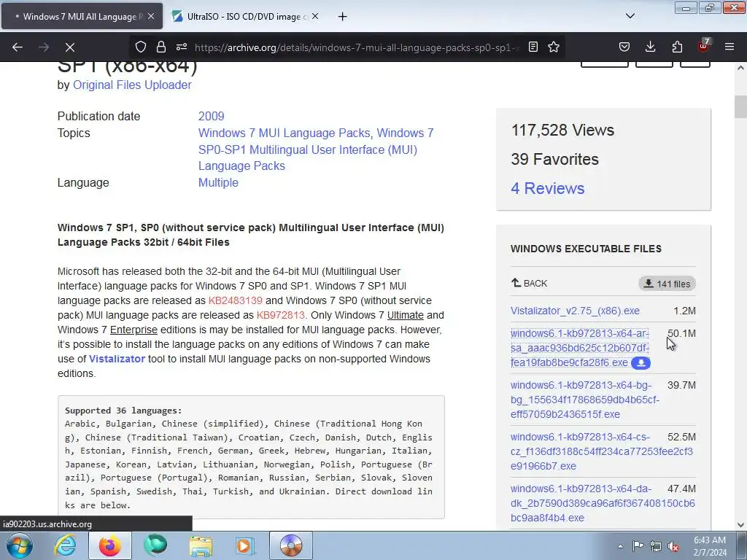Download the x64-ar-sa language pack exe

[580, 348]
